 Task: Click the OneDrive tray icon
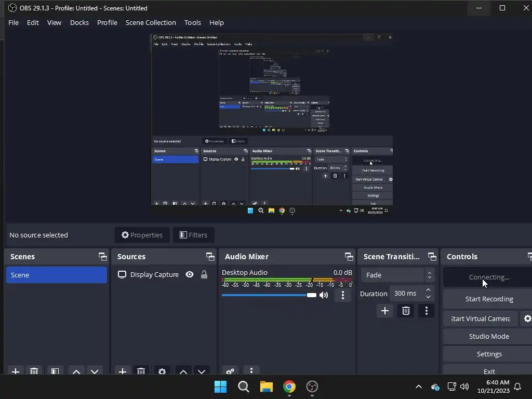click(435, 387)
